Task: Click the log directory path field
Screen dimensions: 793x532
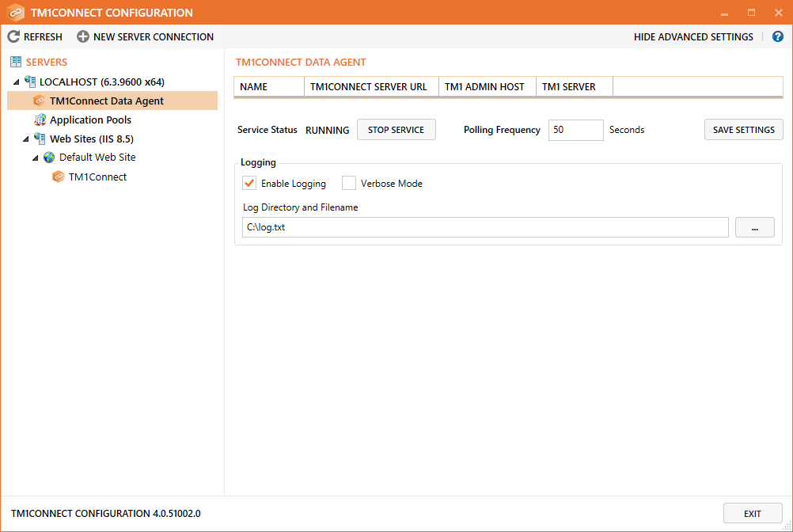Action: (x=485, y=227)
